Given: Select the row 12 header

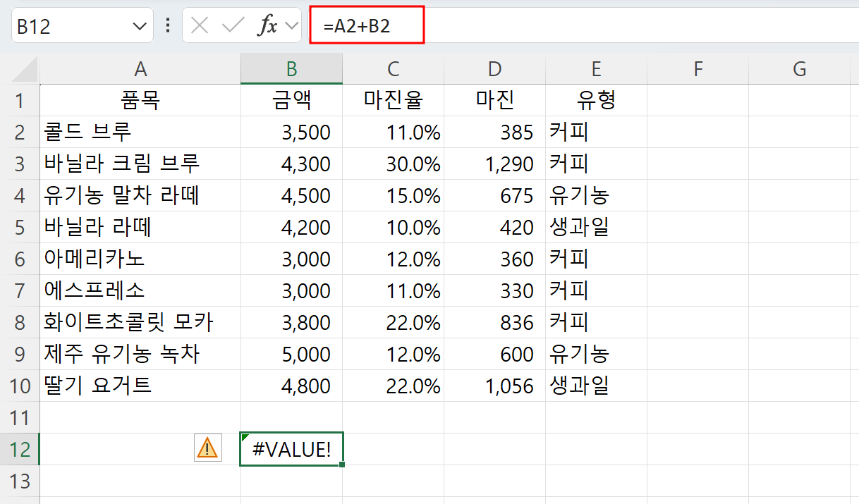Looking at the screenshot, I should (21, 449).
